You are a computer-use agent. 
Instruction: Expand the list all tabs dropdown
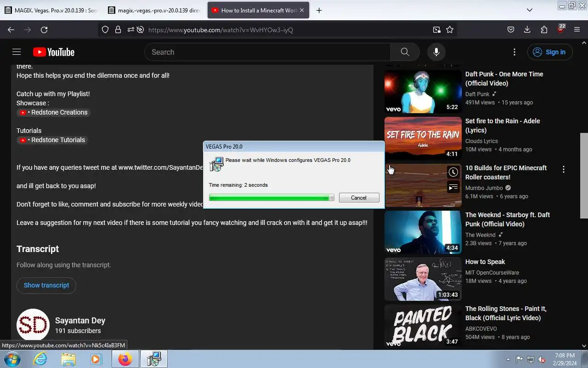pos(530,10)
